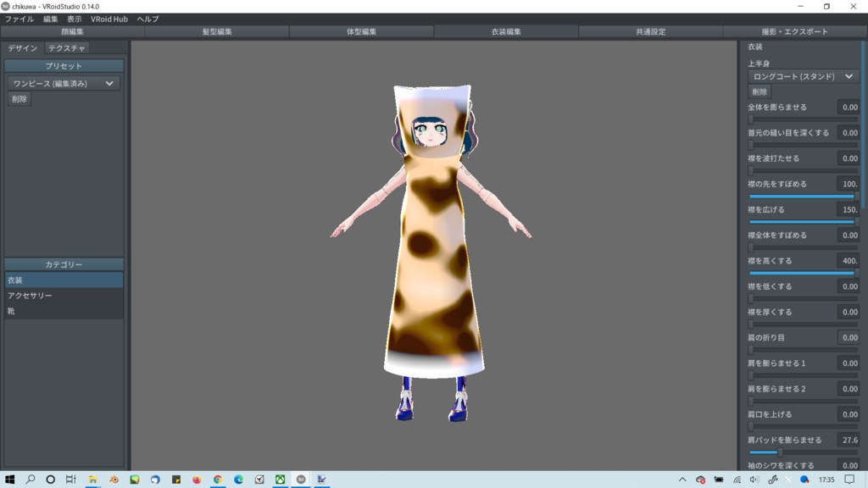Open the Windows Start menu

click(8, 480)
